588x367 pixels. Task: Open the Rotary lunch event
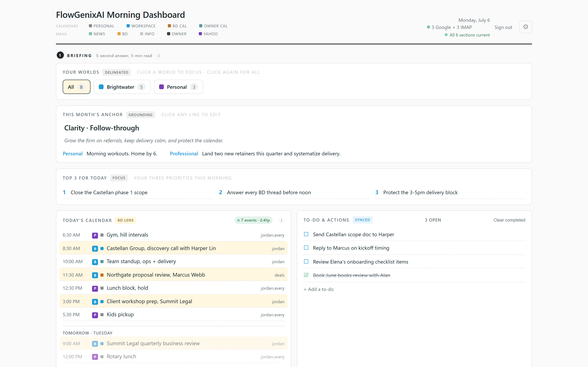tap(174, 356)
